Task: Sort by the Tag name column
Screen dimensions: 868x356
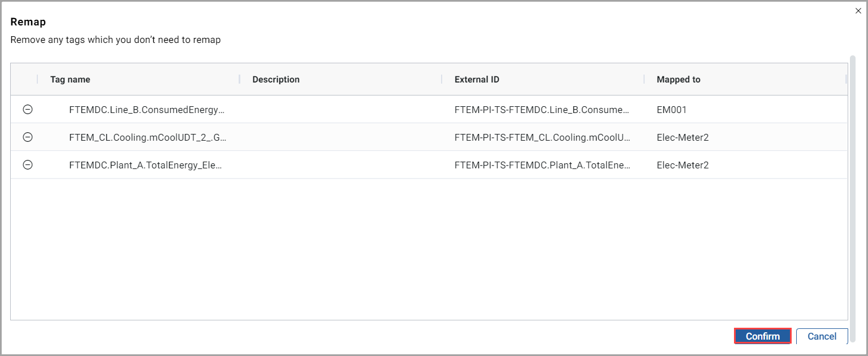Action: click(70, 80)
